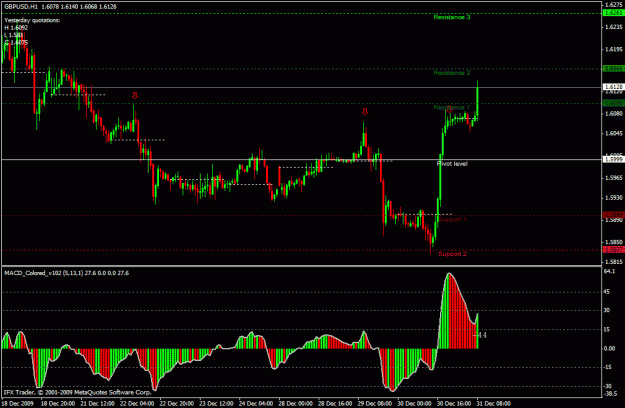625x408 pixels.
Task: Click the 1.6275 price axis label
Action: (614, 5)
